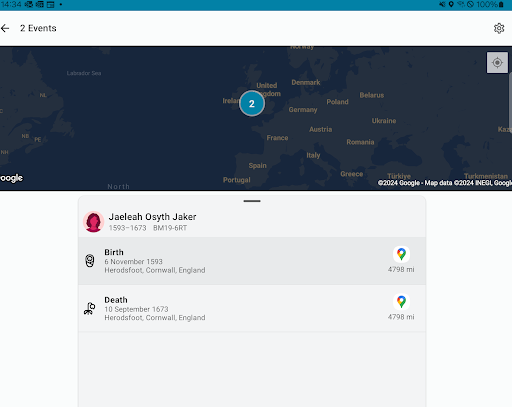
Task: Tap the France label on map
Action: (277, 138)
